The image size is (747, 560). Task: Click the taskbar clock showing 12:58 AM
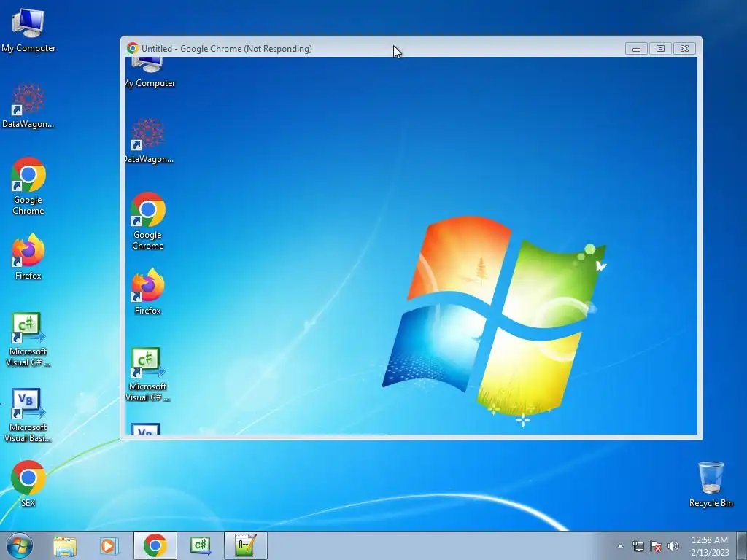(709, 546)
